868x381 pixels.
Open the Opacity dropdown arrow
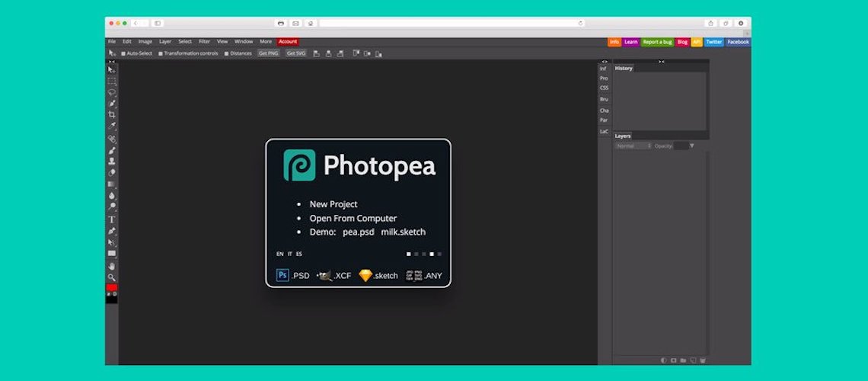coord(691,146)
